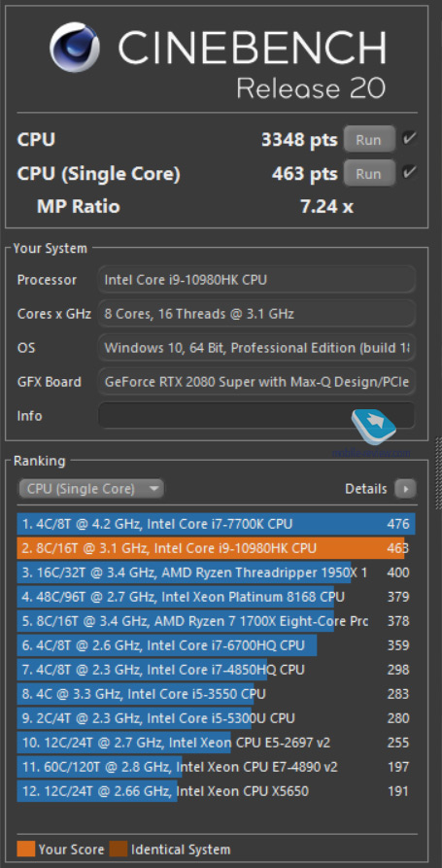Screen dimensions: 442x868
Task: Select ranking row Intel Xeon E7-4890 v2
Action: 217,767
